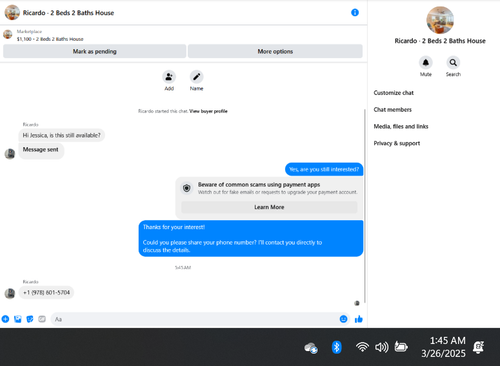This screenshot has width=500, height=366.
Task: Expand Customize chat section
Action: tap(394, 93)
